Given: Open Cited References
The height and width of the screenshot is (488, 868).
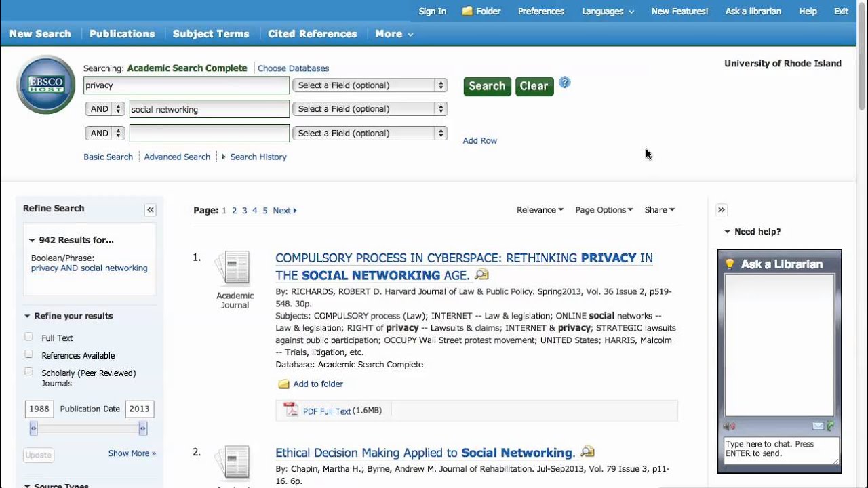Looking at the screenshot, I should pyautogui.click(x=313, y=33).
